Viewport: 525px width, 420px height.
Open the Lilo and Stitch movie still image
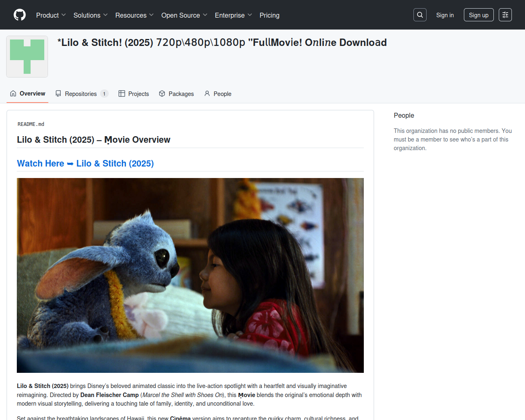coord(190,275)
